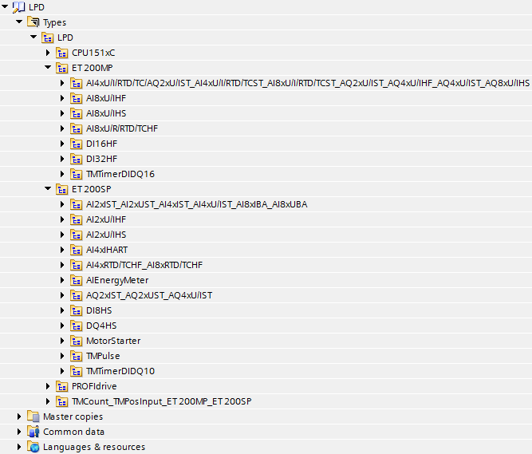Expand the TMCount_TMPosInput_ET 200MP_ET 200SP folder
This screenshot has width=532, height=454.
tap(48, 401)
